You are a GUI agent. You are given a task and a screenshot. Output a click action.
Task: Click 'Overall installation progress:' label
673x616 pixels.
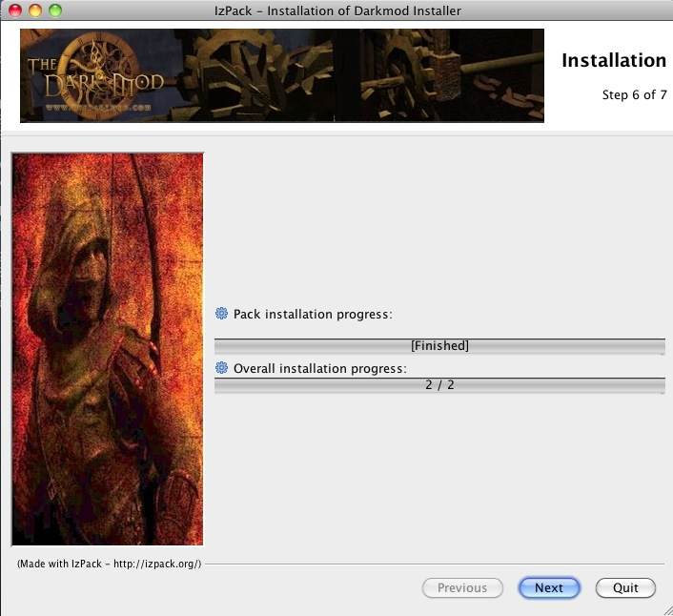[319, 369]
